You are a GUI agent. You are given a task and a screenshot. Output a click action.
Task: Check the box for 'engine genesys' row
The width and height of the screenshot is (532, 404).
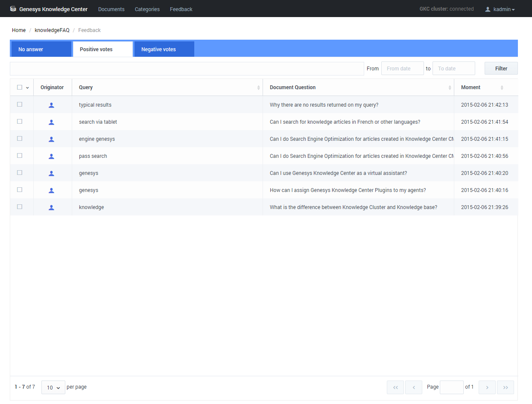click(x=20, y=139)
